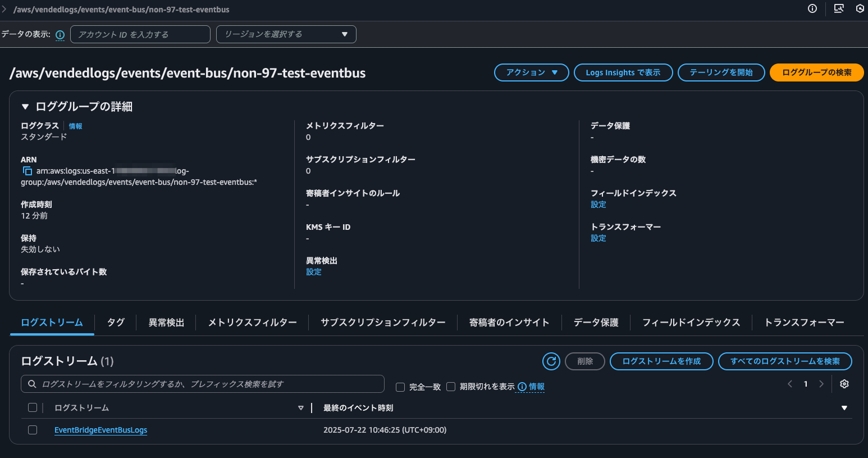
Task: Click the アカウント ID を入力する input field
Action: [x=140, y=34]
